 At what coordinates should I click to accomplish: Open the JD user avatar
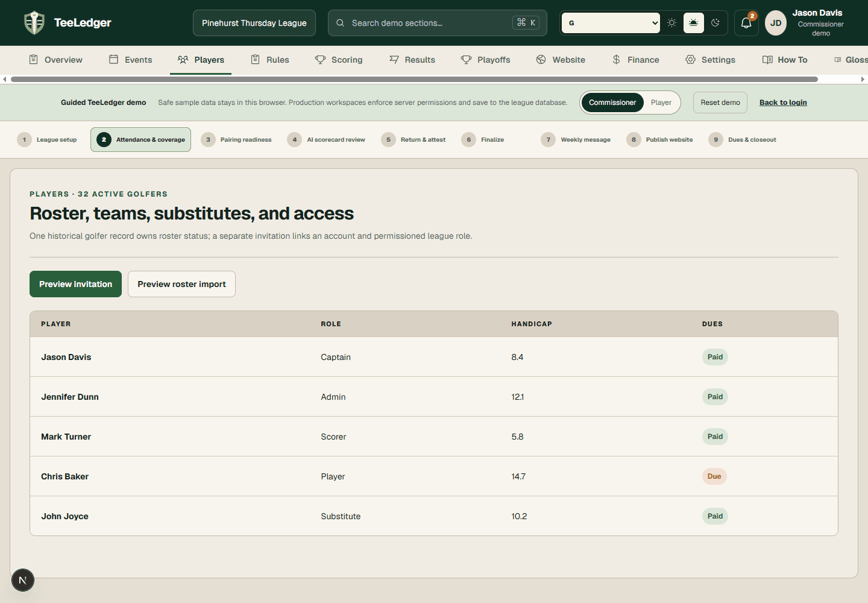(x=776, y=23)
